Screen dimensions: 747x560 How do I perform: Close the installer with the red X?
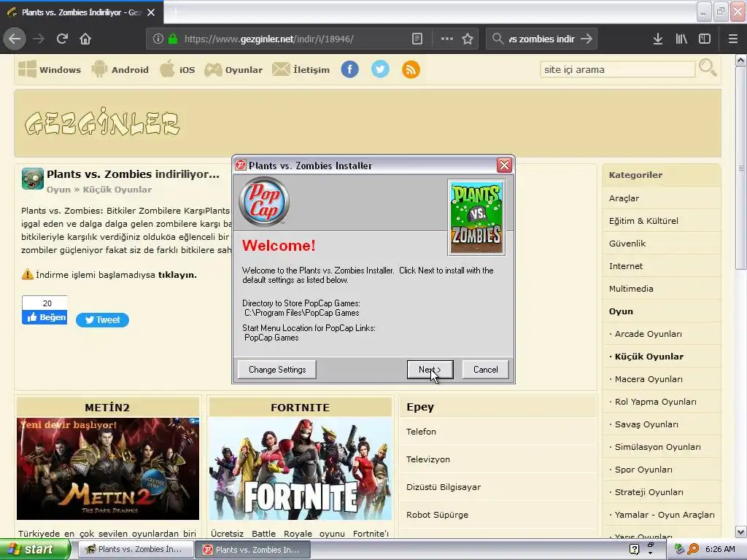click(x=504, y=166)
